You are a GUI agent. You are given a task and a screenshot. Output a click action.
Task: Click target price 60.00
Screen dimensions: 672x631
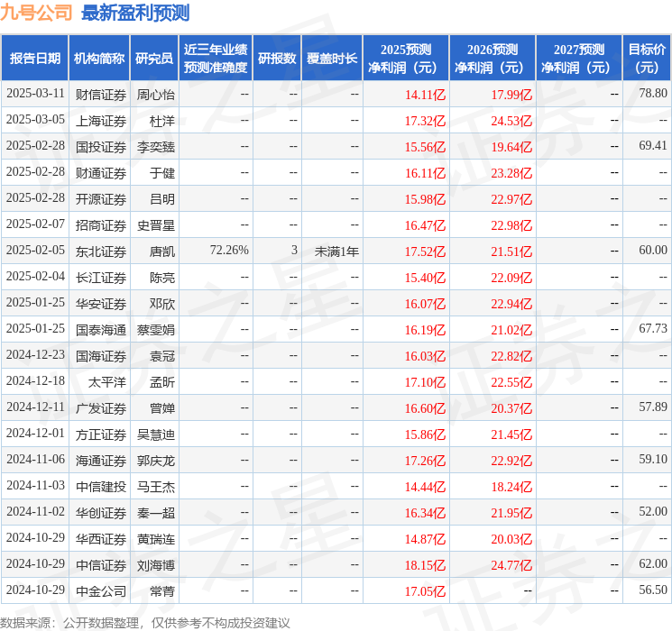653,250
